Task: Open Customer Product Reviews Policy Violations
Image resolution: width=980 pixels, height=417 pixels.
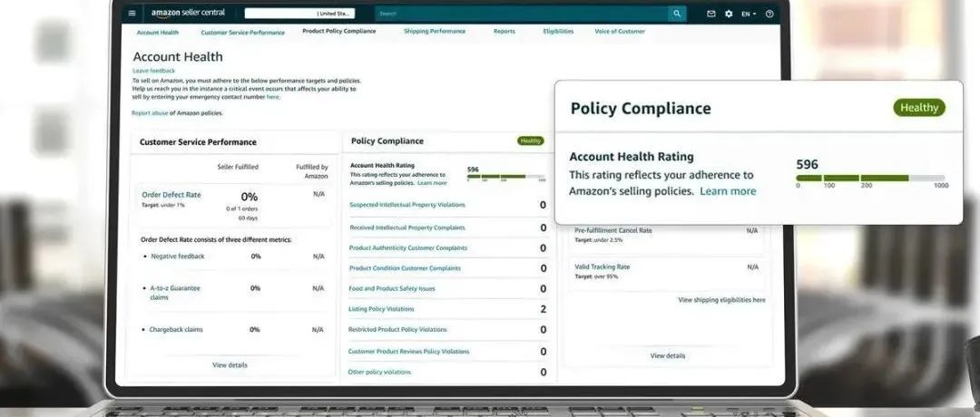Action: 408,352
